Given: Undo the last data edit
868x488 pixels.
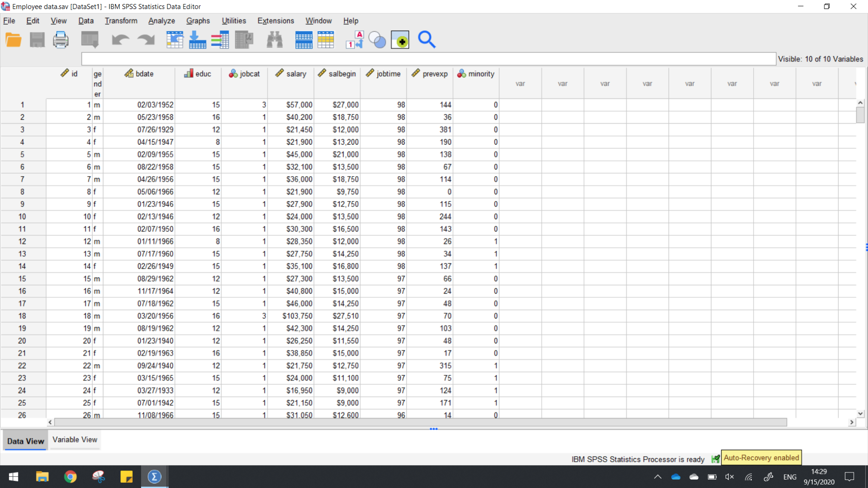Looking at the screenshot, I should (120, 40).
